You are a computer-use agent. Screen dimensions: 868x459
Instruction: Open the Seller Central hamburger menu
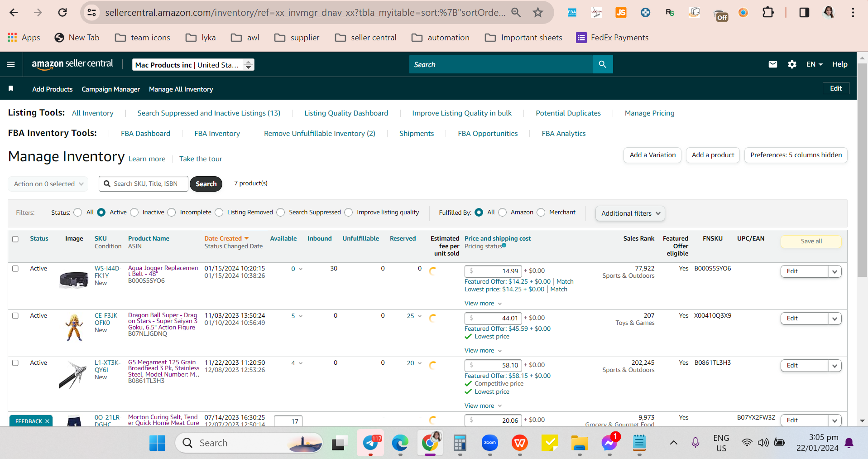11,64
